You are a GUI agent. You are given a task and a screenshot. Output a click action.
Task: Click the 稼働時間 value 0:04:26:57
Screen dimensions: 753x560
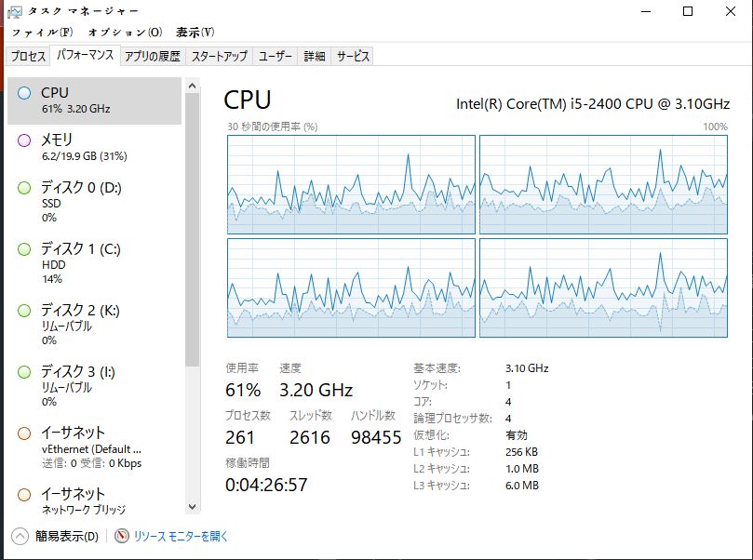coord(266,485)
